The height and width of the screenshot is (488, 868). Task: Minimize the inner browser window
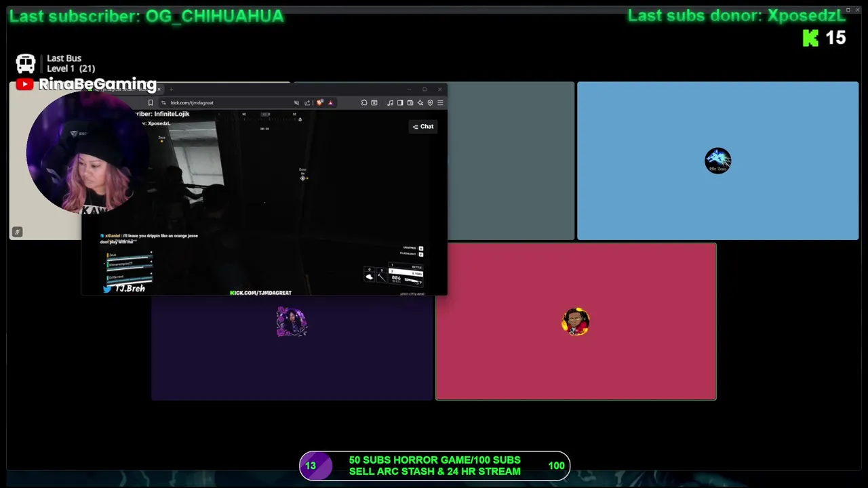pyautogui.click(x=409, y=89)
